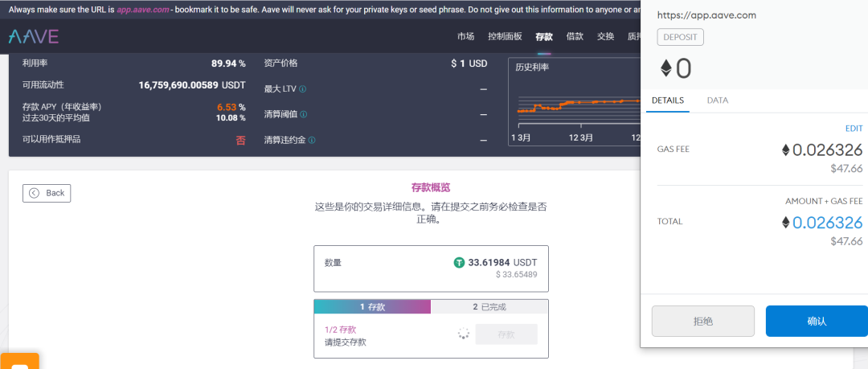
Task: Click the AMOUNT + GAS FEE label
Action: click(824, 201)
